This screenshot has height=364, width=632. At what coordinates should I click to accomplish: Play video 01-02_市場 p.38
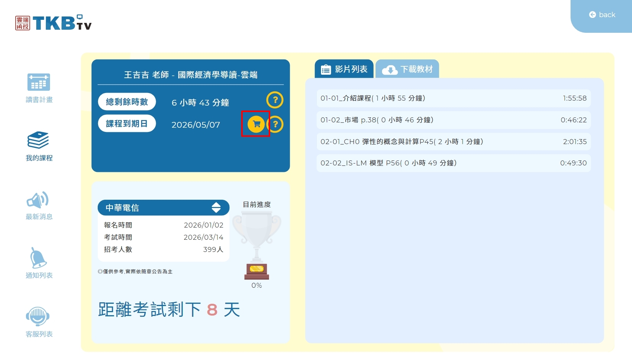point(453,120)
